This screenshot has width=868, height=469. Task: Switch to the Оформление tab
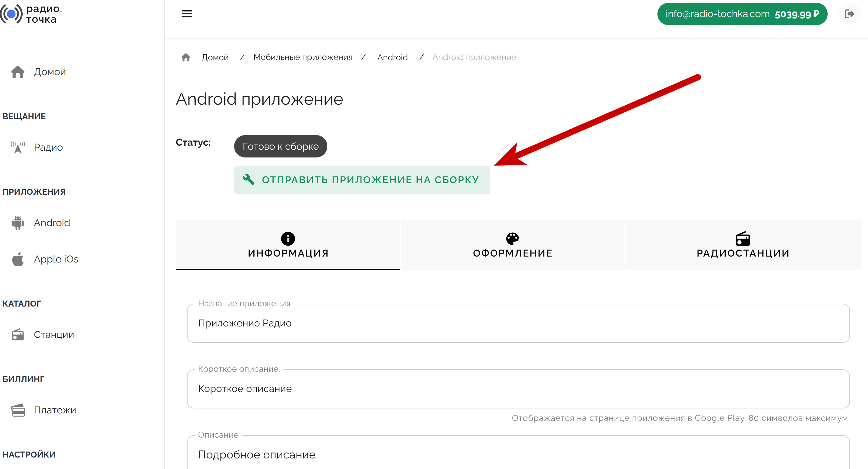[512, 245]
